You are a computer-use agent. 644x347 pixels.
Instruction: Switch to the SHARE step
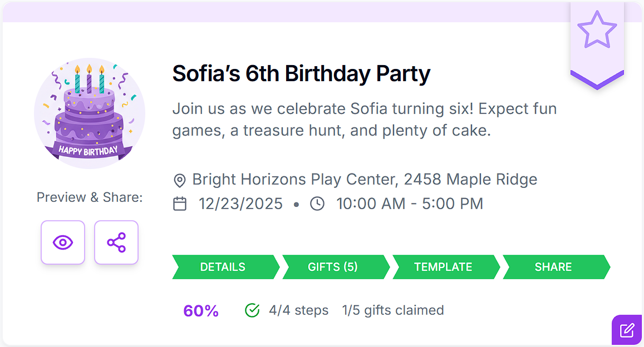click(553, 267)
